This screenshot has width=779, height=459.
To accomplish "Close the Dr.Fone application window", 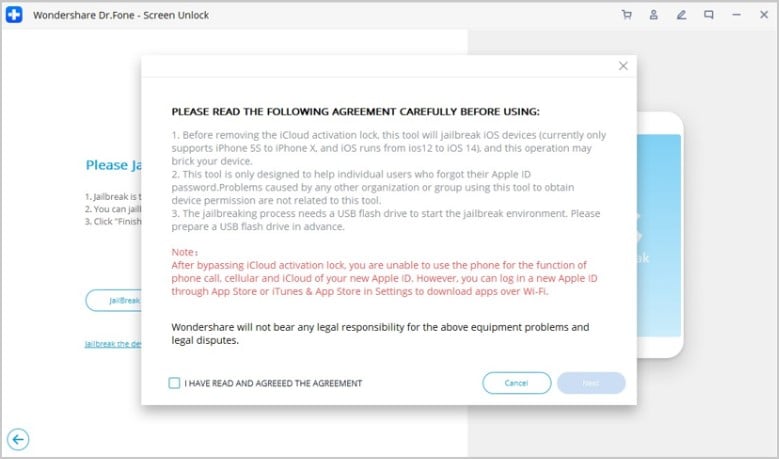I will (x=764, y=15).
